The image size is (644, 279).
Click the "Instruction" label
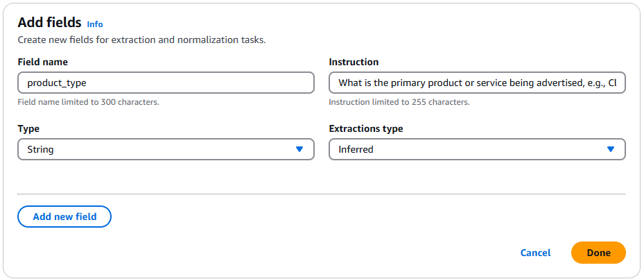tap(354, 62)
